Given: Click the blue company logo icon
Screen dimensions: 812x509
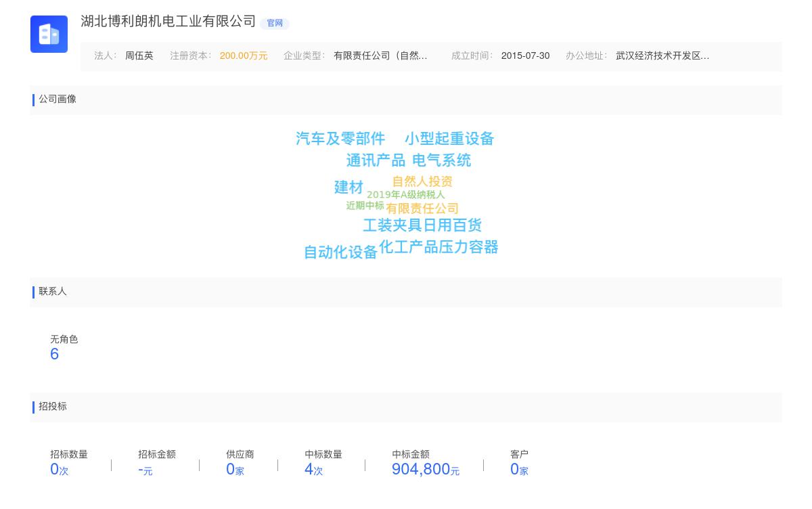Looking at the screenshot, I should (x=49, y=34).
